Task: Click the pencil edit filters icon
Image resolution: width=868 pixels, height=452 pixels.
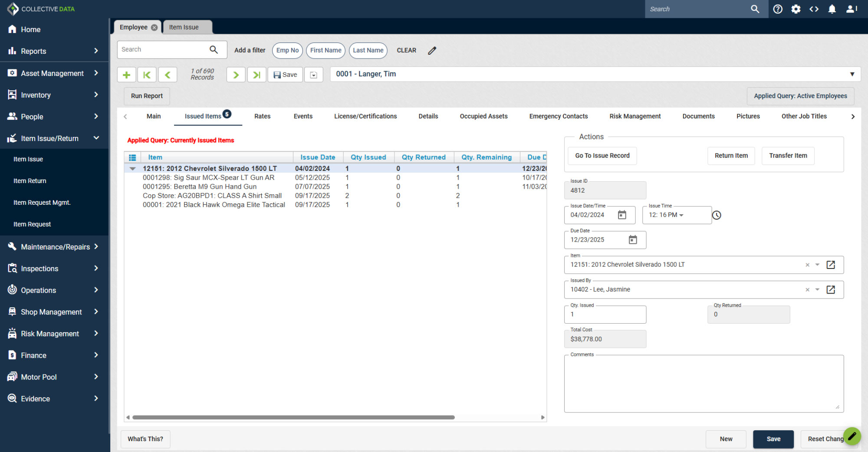Action: (432, 51)
